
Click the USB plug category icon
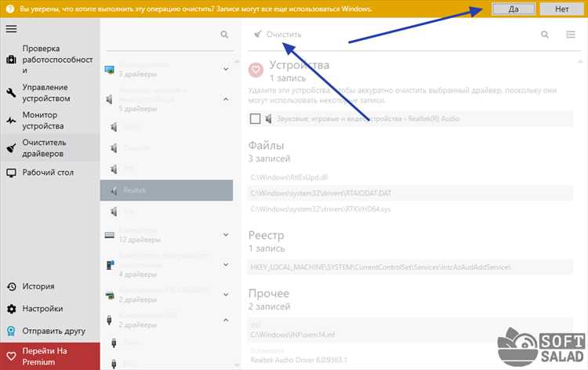coord(109,320)
